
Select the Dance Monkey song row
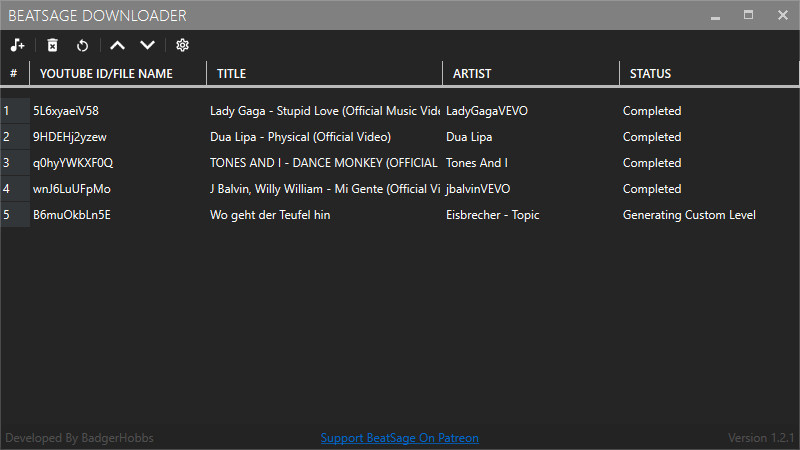click(400, 163)
